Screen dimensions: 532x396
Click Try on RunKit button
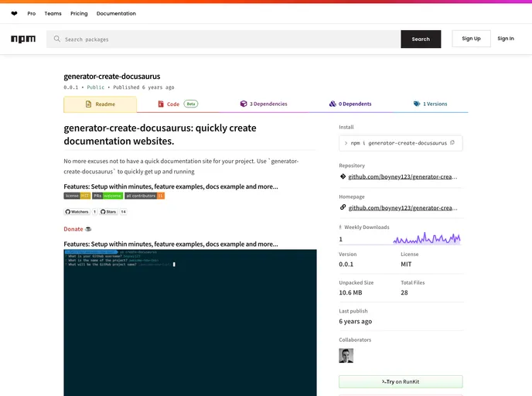[401, 382]
